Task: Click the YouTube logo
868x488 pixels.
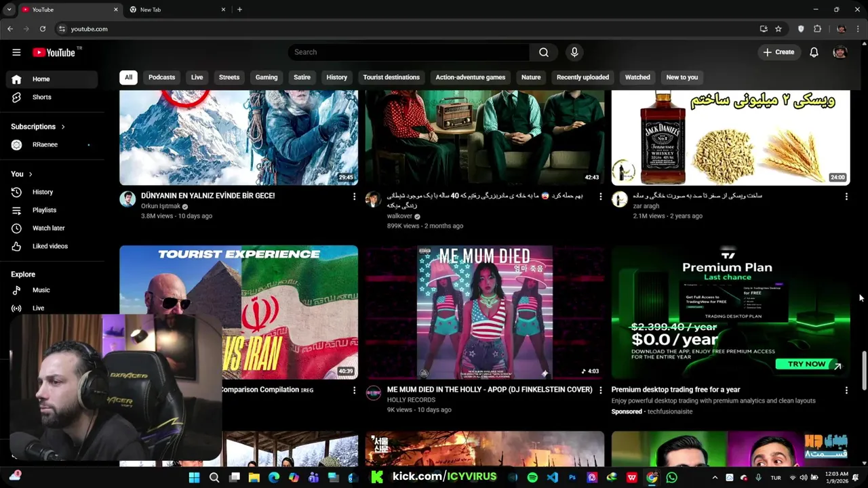Action: click(54, 52)
